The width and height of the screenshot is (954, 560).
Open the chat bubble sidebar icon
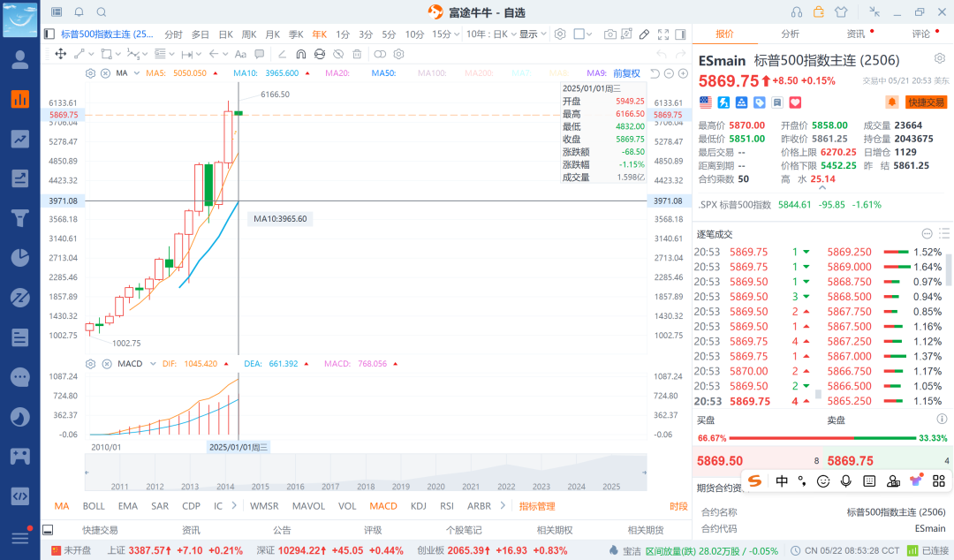[x=20, y=377]
